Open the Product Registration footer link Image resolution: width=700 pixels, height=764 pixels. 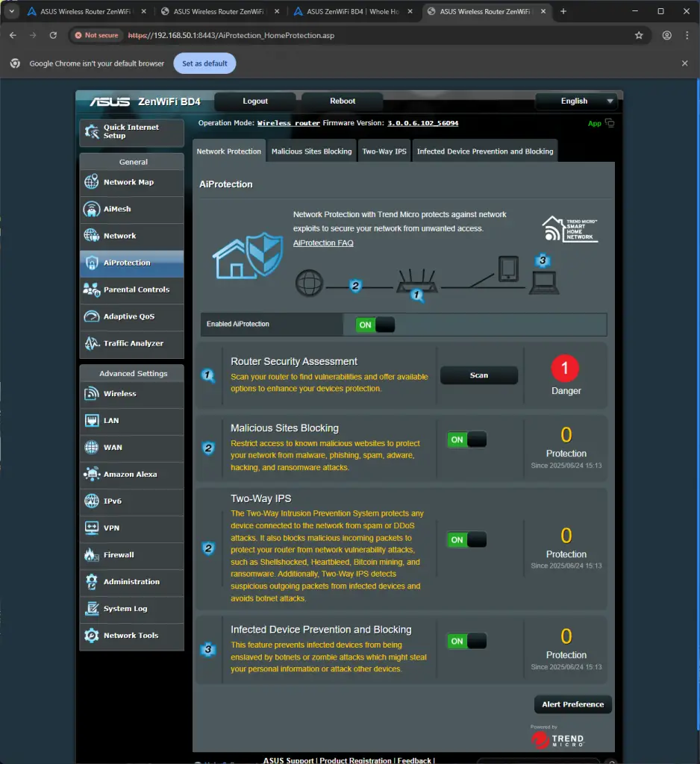click(x=355, y=760)
